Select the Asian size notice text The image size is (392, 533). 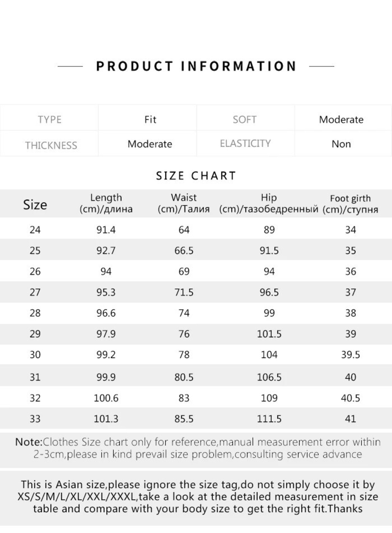[x=198, y=497]
